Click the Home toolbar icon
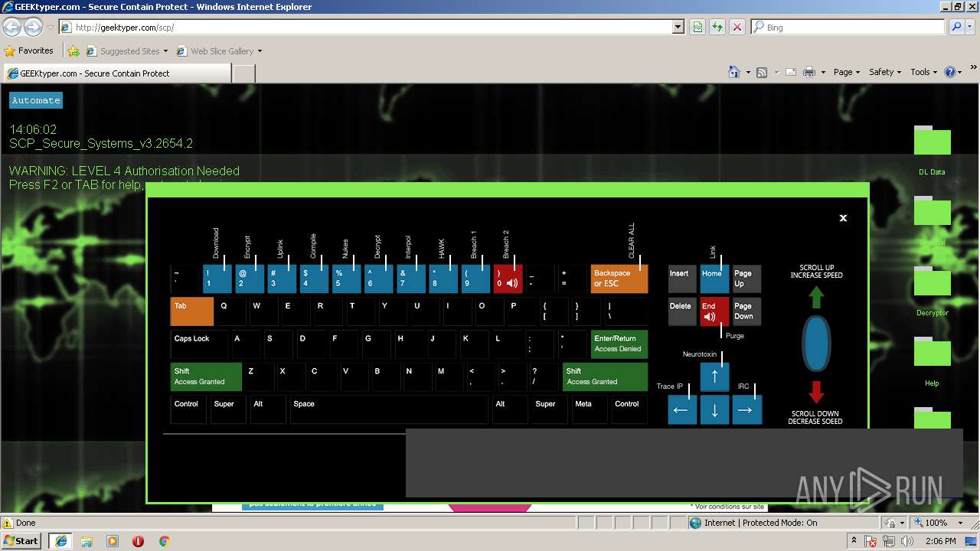The height and width of the screenshot is (551, 980). point(733,72)
